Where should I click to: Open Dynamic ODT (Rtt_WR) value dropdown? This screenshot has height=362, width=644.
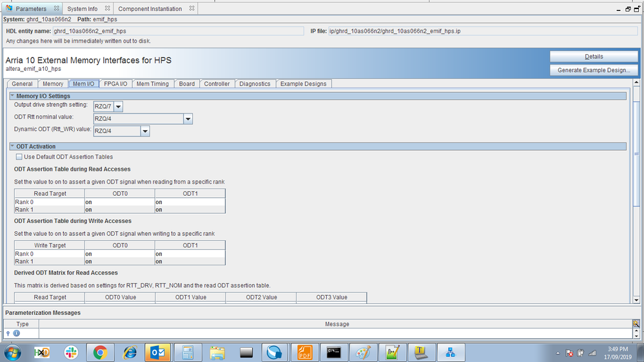(x=145, y=131)
